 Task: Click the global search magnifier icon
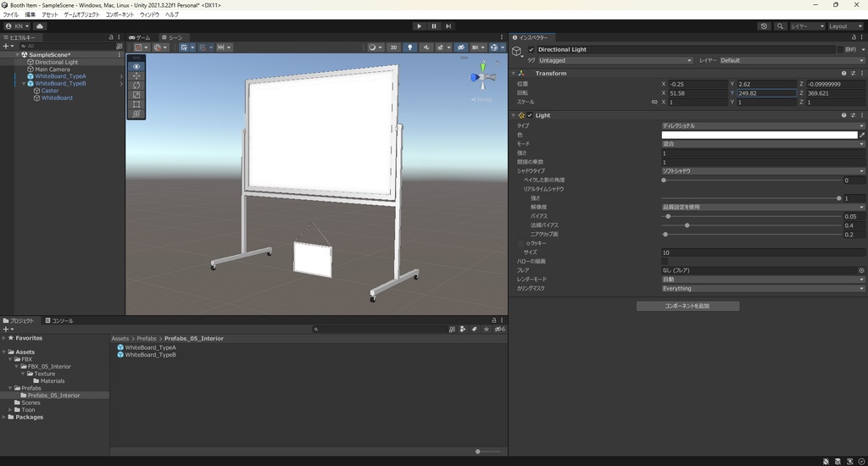[780, 26]
